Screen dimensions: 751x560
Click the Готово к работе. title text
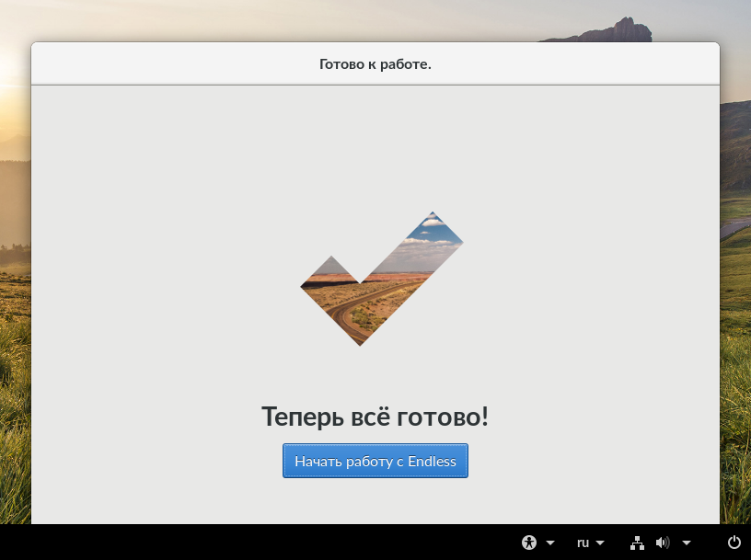(x=375, y=64)
